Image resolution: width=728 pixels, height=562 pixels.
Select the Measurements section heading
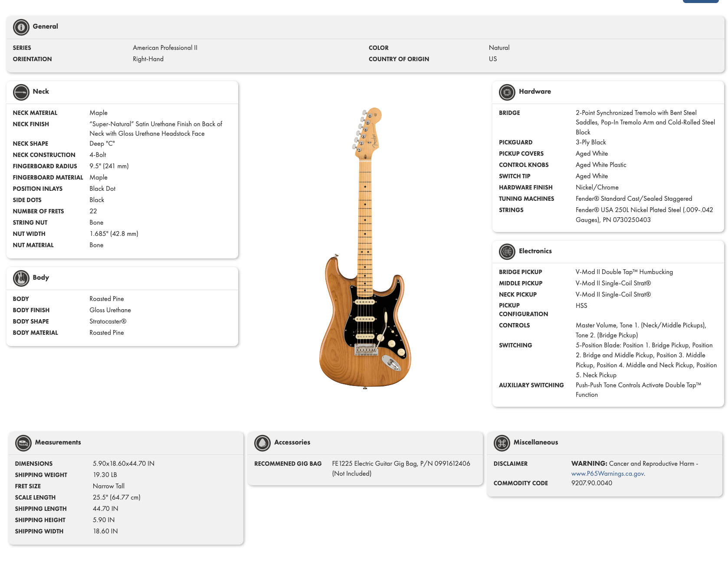58,442
